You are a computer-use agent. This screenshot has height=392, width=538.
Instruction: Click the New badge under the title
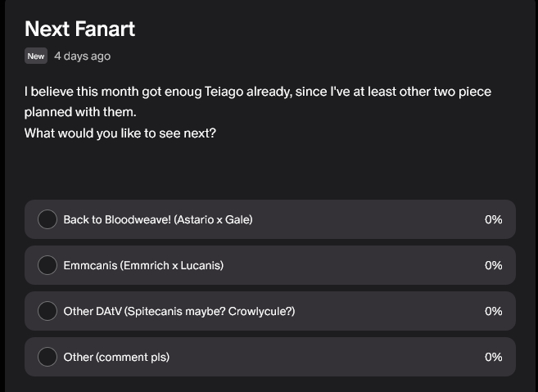click(35, 56)
